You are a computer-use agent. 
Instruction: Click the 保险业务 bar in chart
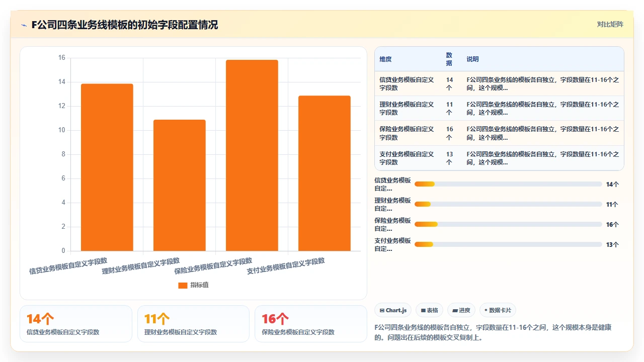point(252,155)
